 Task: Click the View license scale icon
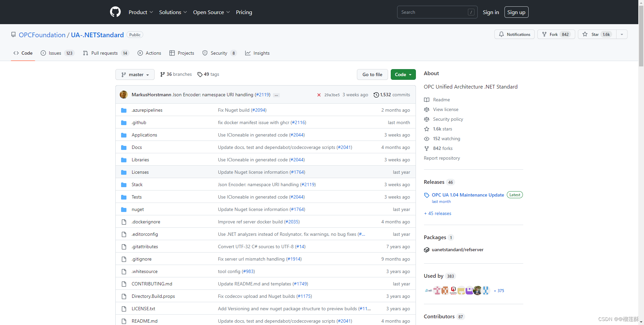[x=427, y=110]
